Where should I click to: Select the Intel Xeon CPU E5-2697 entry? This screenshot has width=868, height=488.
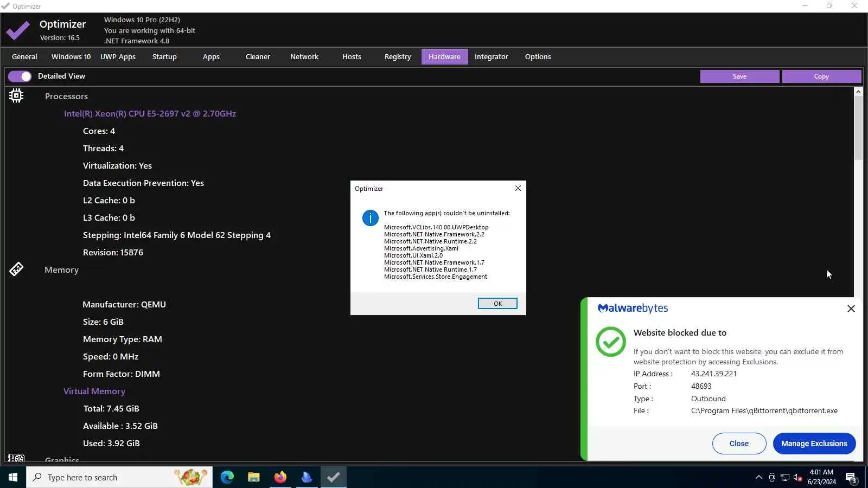pos(150,113)
